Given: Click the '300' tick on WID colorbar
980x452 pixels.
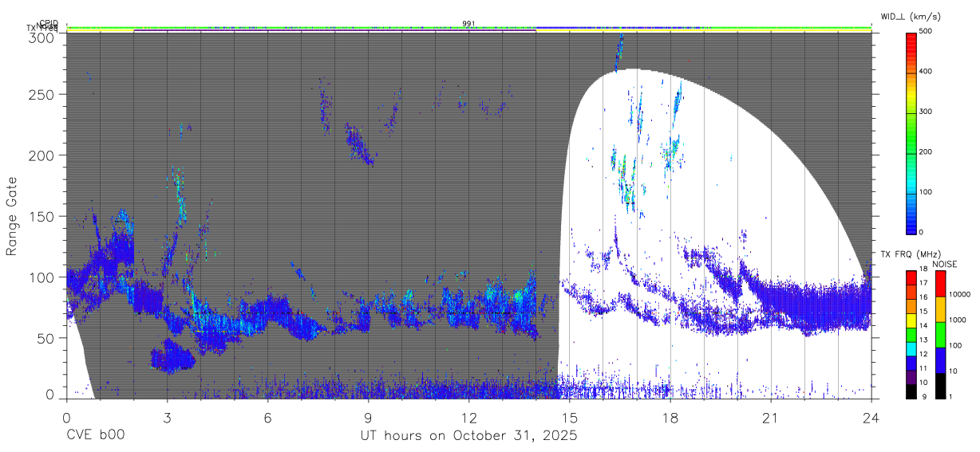Looking at the screenshot, I should pos(927,112).
